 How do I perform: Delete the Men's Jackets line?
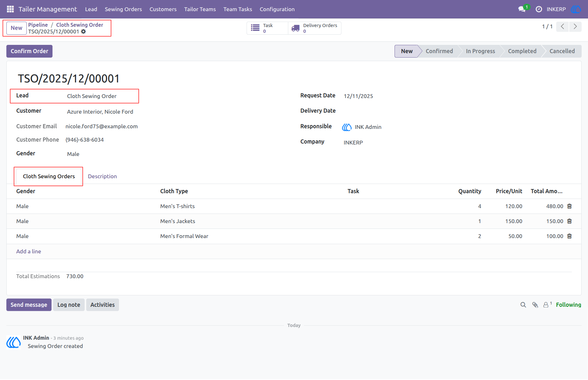[570, 221]
